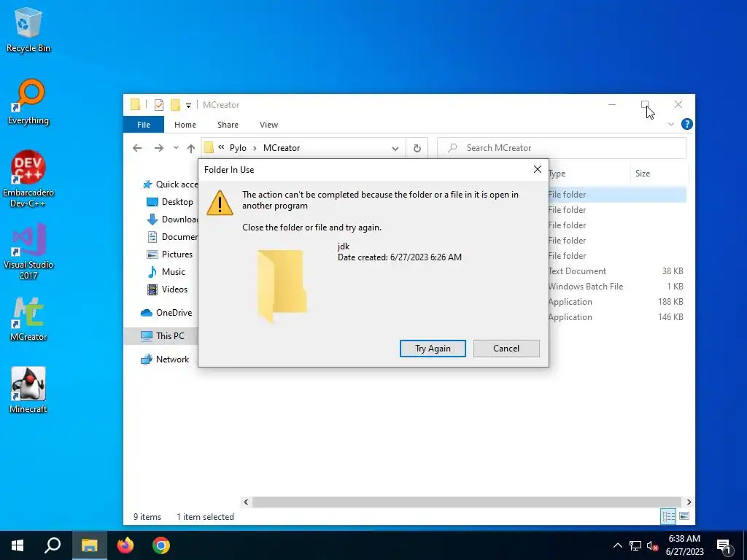Select Desktop in the navigation pane
747x560 pixels.
pyautogui.click(x=170, y=202)
